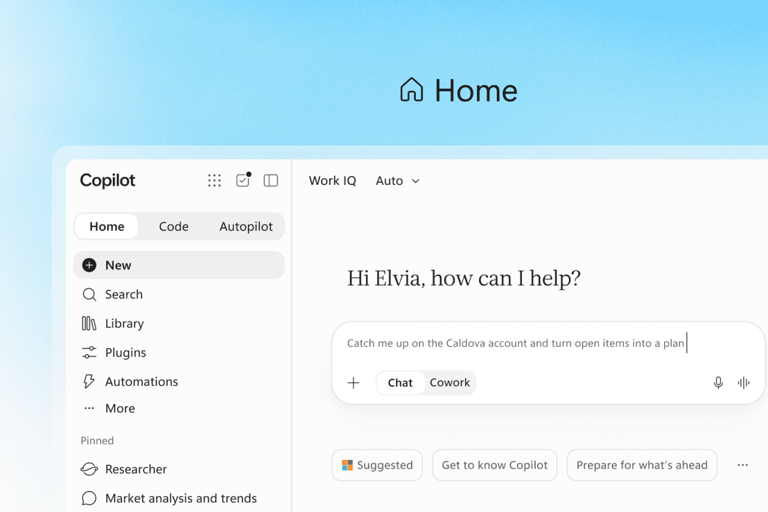Start a New chat
The image size is (768, 512).
tap(179, 265)
